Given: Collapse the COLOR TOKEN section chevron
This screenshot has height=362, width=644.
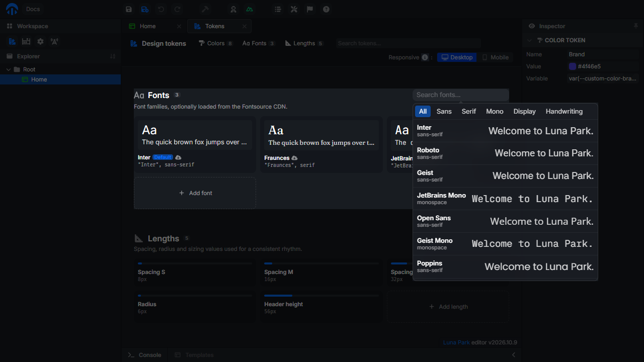Looking at the screenshot, I should 529,40.
